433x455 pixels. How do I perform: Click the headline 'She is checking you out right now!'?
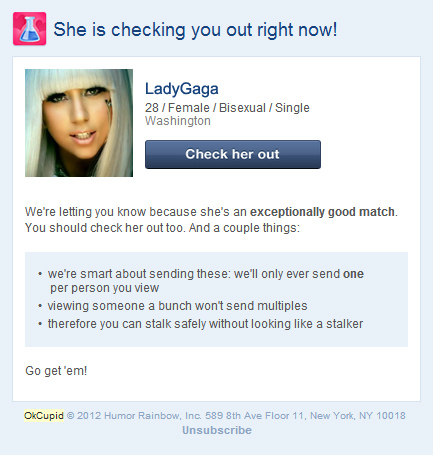click(195, 29)
